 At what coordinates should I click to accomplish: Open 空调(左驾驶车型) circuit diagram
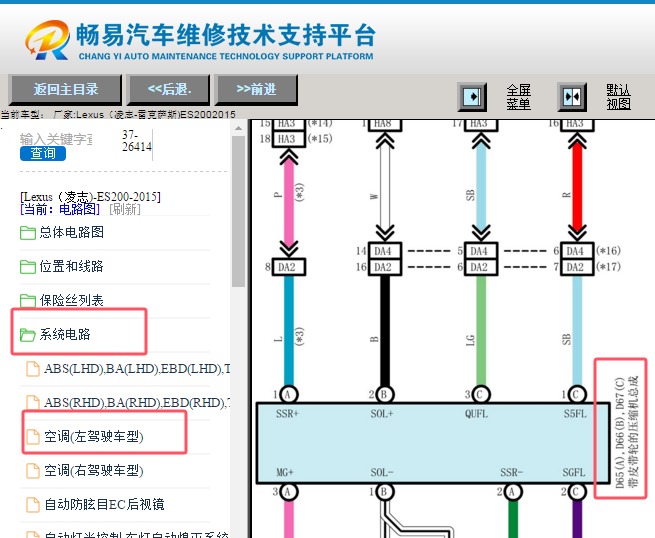(x=94, y=436)
